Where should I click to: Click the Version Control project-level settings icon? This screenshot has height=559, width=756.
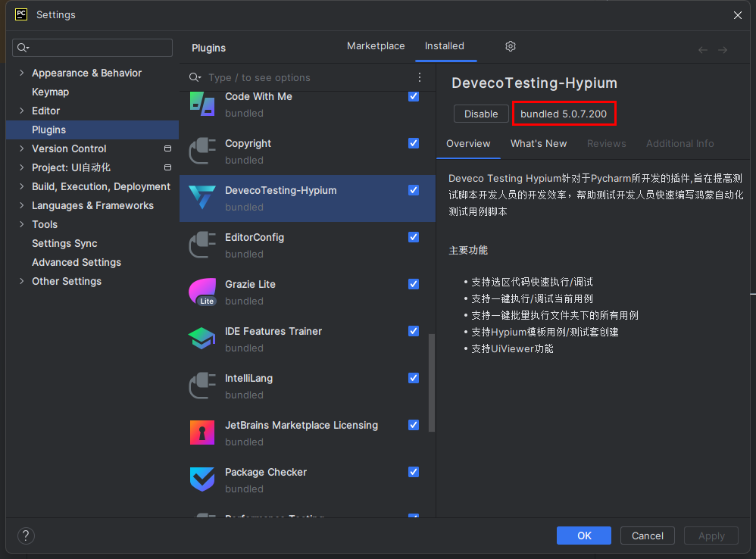[x=167, y=148]
